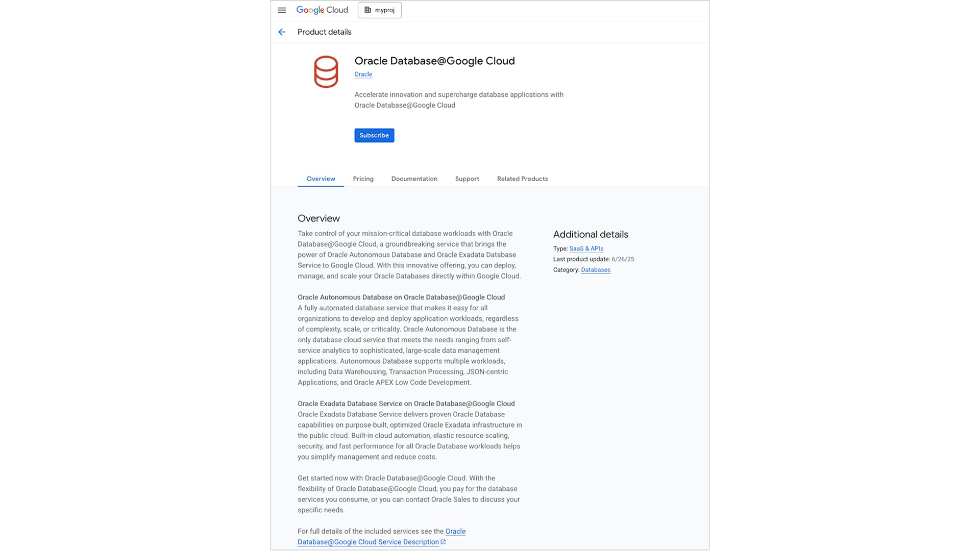
Task: Click the Subscribe button
Action: (x=374, y=135)
